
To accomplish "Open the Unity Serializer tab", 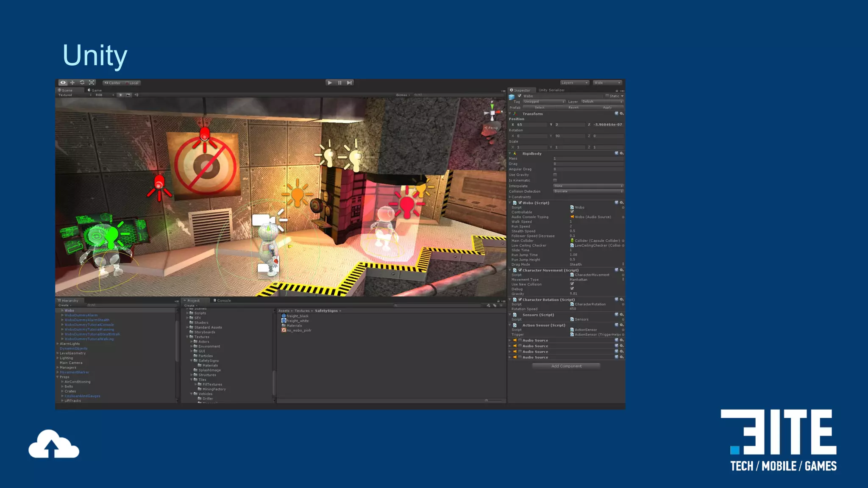I will 551,90.
